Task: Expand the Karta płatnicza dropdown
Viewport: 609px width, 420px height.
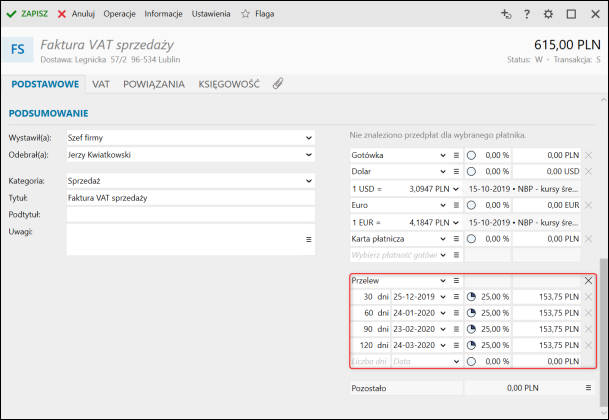Action: click(x=443, y=239)
